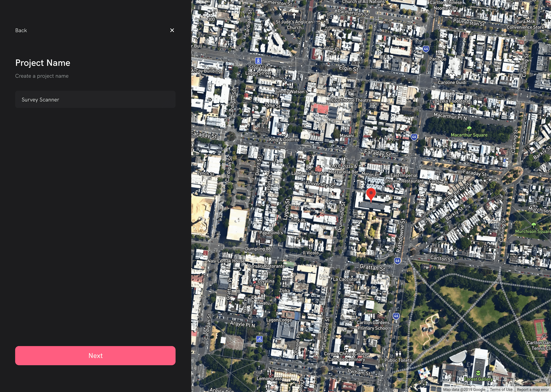Close the Project Name panel
The height and width of the screenshot is (392, 551).
pos(172,30)
